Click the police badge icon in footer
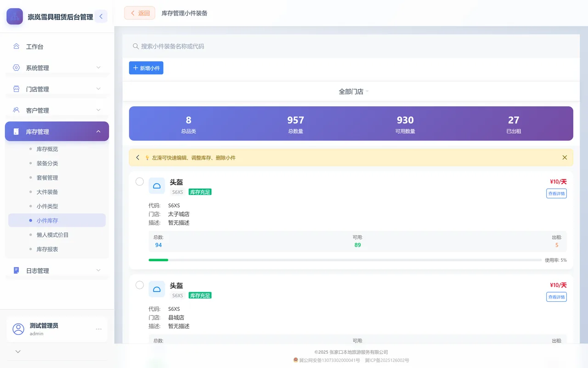The image size is (588, 368). (296, 360)
